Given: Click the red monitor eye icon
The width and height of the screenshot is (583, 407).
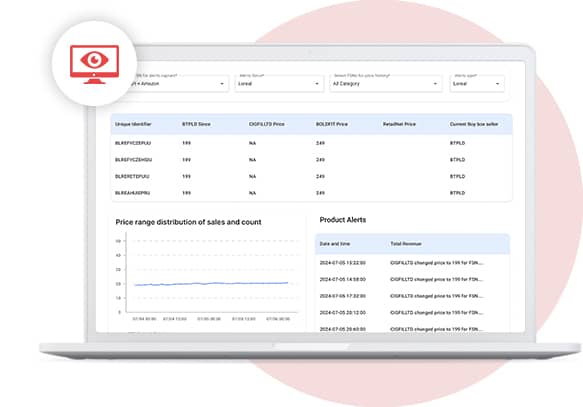Looking at the screenshot, I should tap(94, 65).
